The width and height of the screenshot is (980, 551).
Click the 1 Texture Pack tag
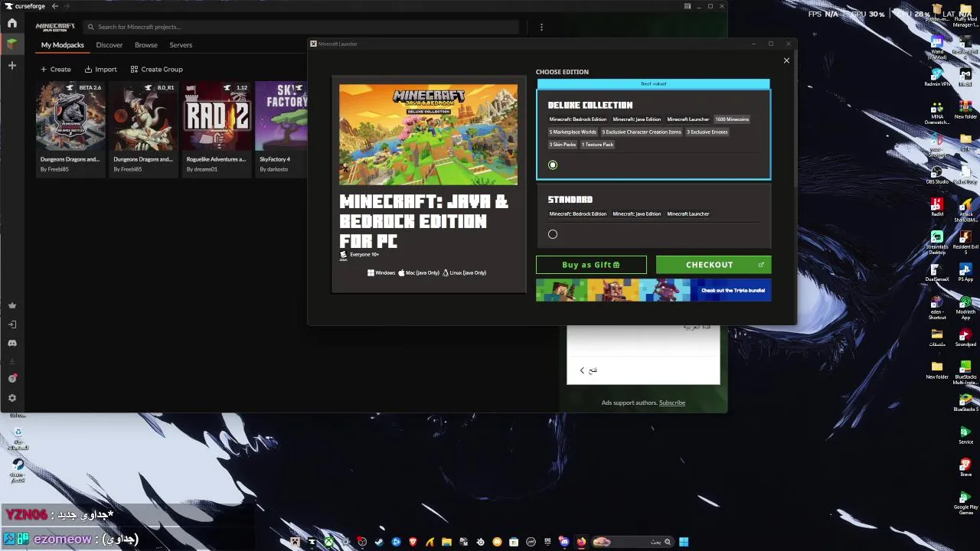597,145
